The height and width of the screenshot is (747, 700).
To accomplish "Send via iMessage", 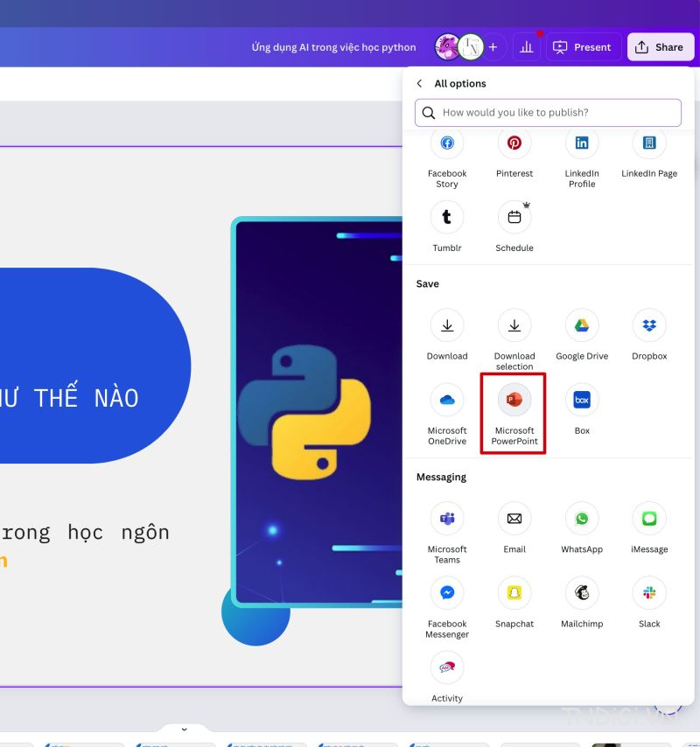I will [x=649, y=519].
